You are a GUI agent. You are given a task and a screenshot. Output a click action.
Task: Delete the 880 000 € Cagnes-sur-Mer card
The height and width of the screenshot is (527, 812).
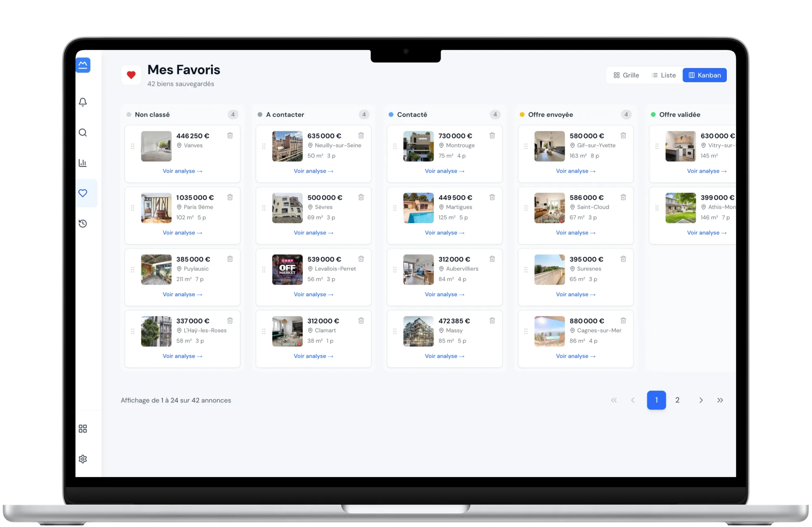[624, 321]
